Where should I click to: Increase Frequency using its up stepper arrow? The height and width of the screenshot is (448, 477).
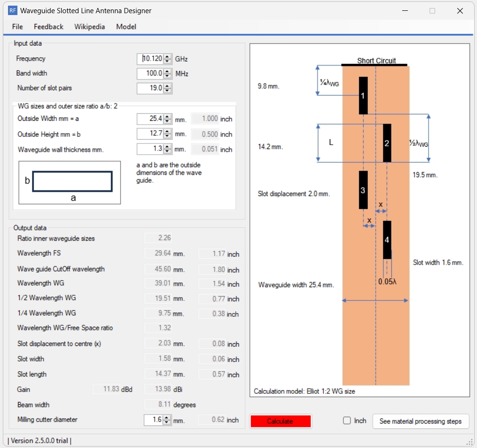click(x=167, y=56)
